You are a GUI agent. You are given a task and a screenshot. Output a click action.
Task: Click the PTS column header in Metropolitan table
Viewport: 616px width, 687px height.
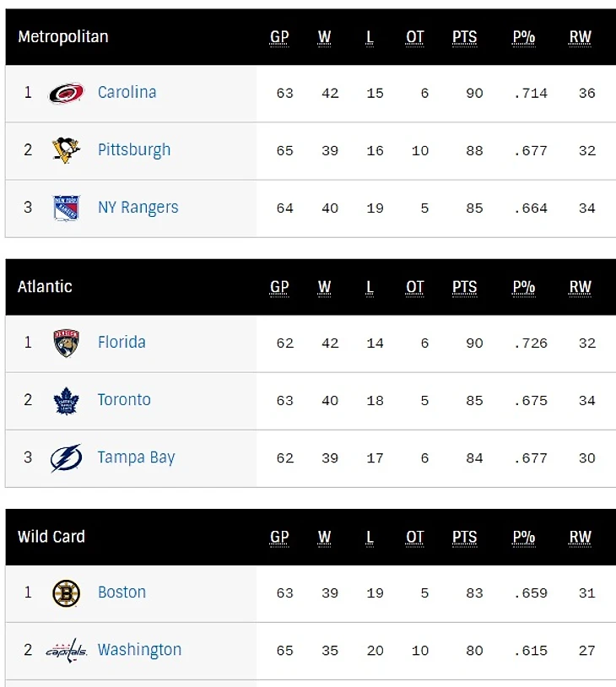pos(464,37)
